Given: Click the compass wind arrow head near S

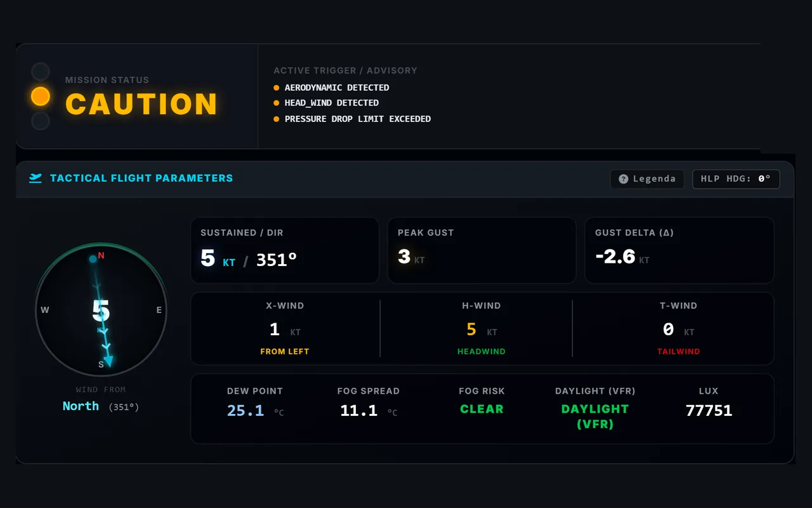Looking at the screenshot, I should tap(108, 361).
